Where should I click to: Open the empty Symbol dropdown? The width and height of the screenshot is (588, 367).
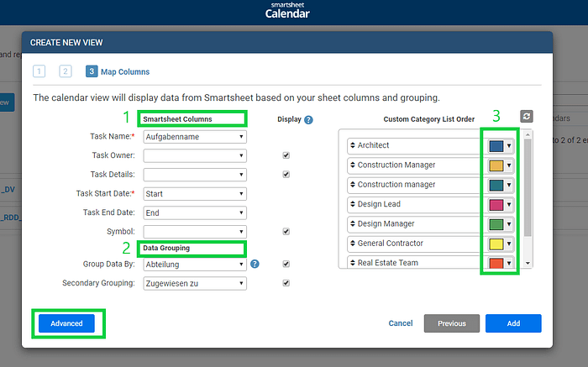pos(195,232)
